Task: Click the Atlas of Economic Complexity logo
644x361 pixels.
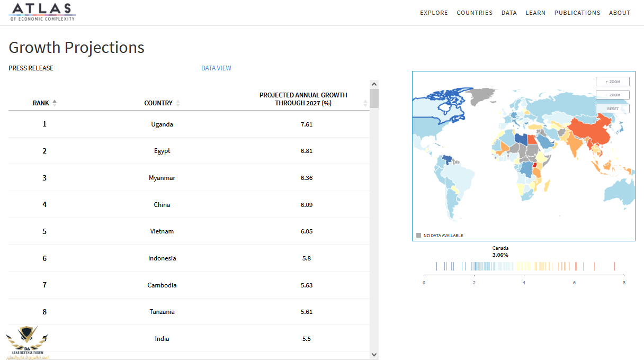Action: tap(43, 12)
